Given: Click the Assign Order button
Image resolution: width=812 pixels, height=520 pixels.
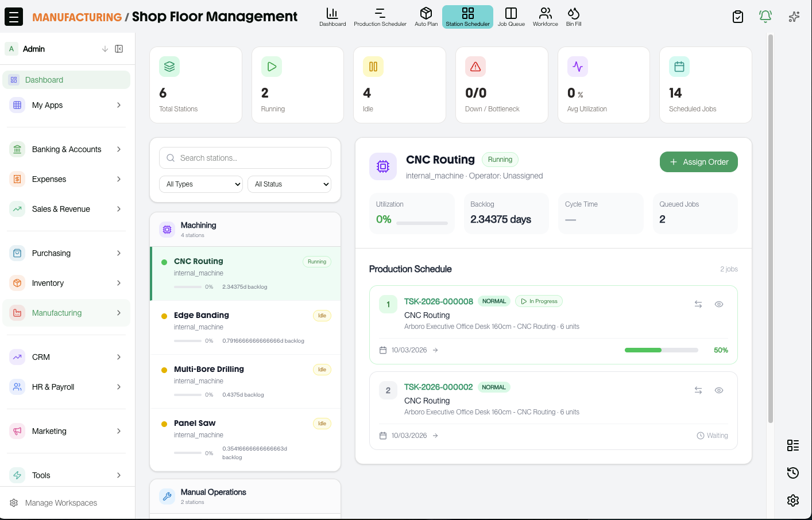Looking at the screenshot, I should tap(698, 162).
